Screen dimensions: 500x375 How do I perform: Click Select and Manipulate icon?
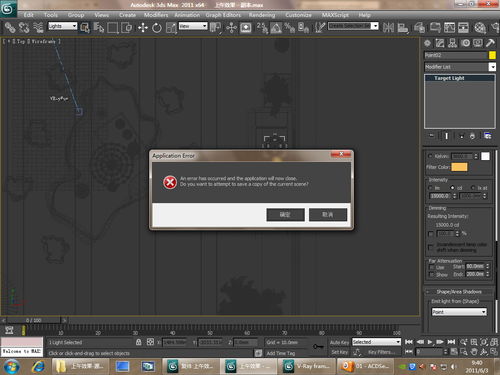coord(231,27)
